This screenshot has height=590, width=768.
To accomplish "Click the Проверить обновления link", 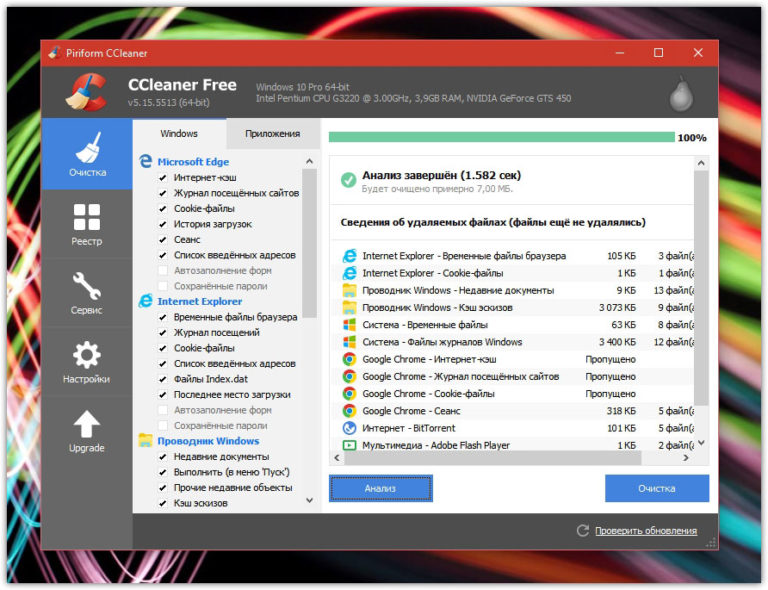I will point(645,531).
